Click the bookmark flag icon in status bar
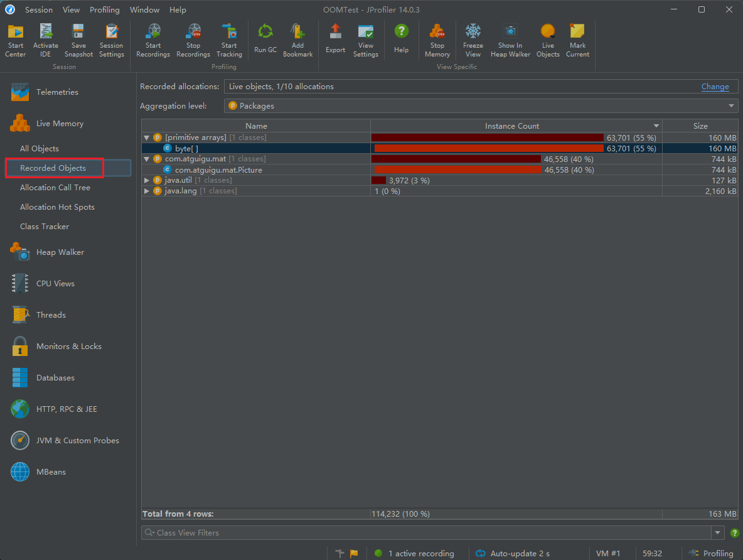 (x=354, y=553)
